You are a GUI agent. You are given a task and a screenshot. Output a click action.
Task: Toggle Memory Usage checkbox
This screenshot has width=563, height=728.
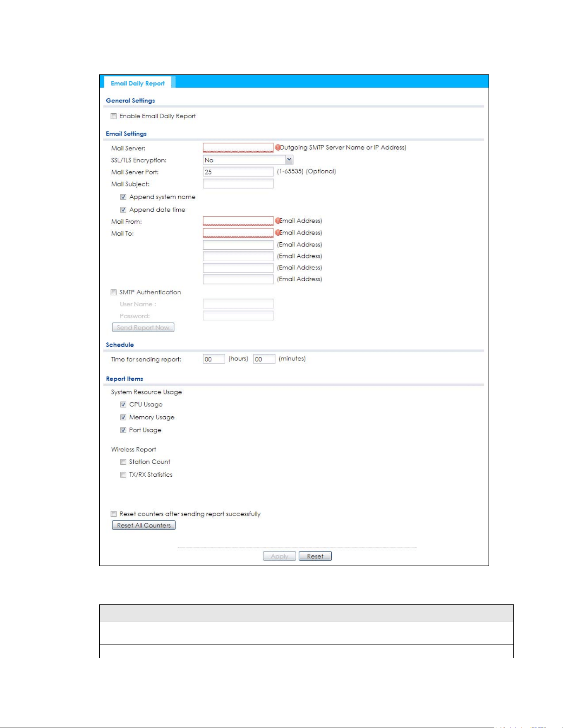click(123, 418)
